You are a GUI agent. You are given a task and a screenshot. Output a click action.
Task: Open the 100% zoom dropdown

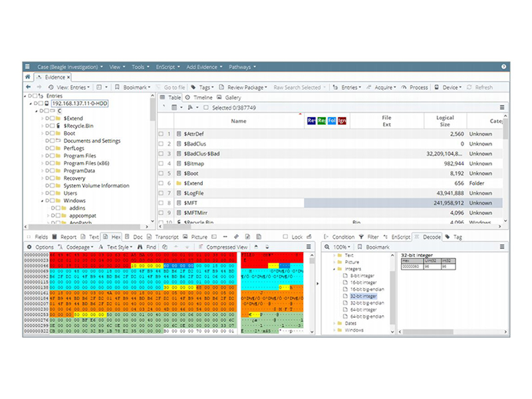click(x=341, y=247)
